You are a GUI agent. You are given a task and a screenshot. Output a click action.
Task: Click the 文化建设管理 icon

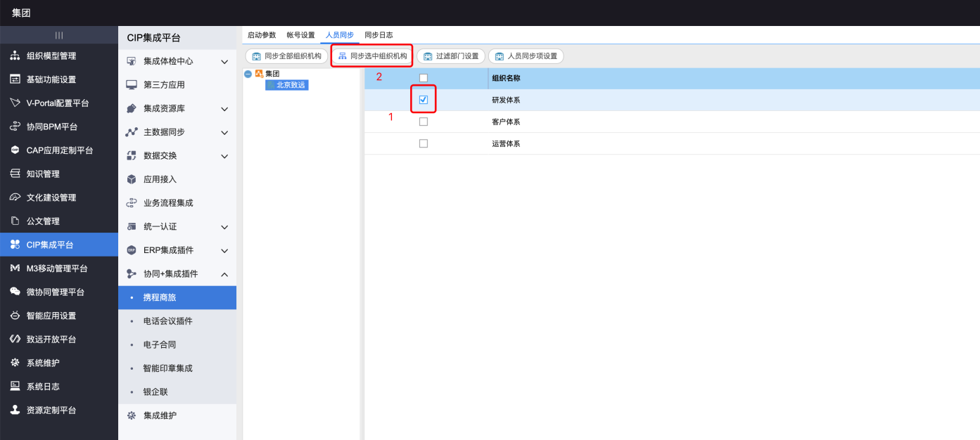click(15, 198)
